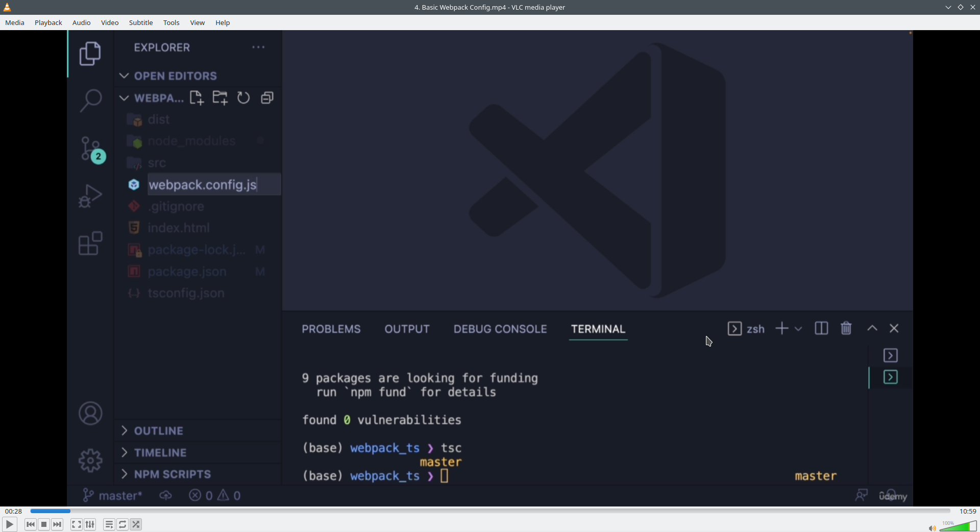The image size is (980, 532).
Task: Open the Audio menu
Action: [x=81, y=22]
